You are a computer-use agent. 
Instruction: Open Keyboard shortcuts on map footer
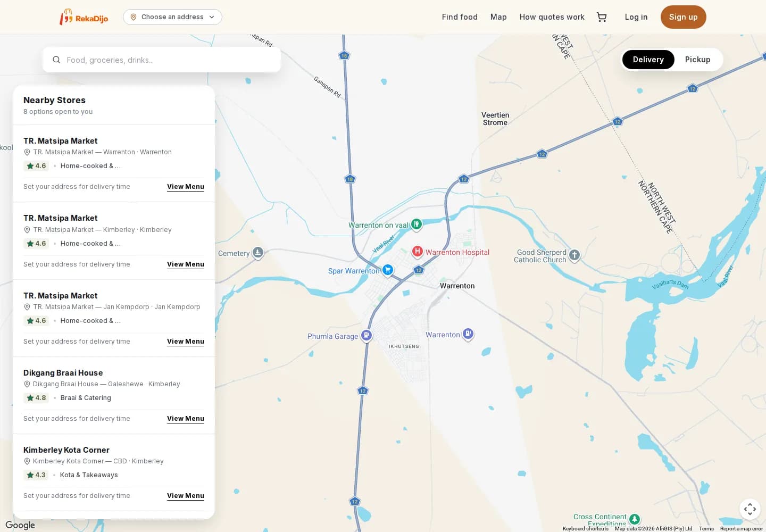coord(585,528)
